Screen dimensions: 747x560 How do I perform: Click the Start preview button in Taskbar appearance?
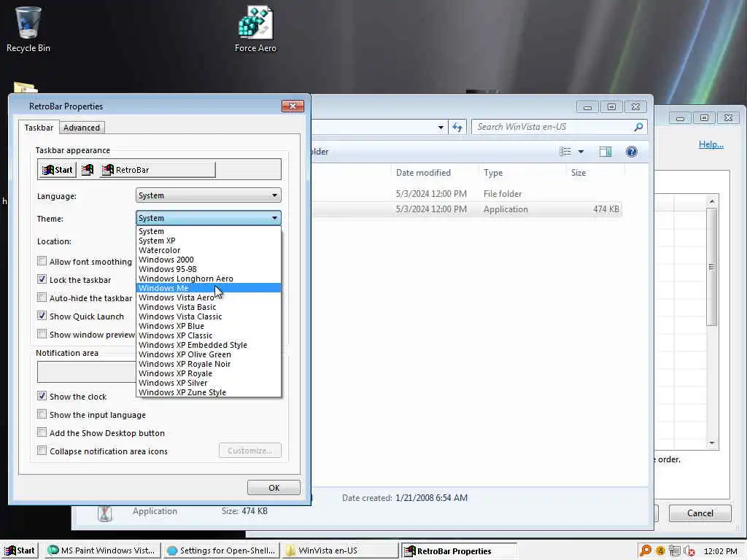(58, 170)
